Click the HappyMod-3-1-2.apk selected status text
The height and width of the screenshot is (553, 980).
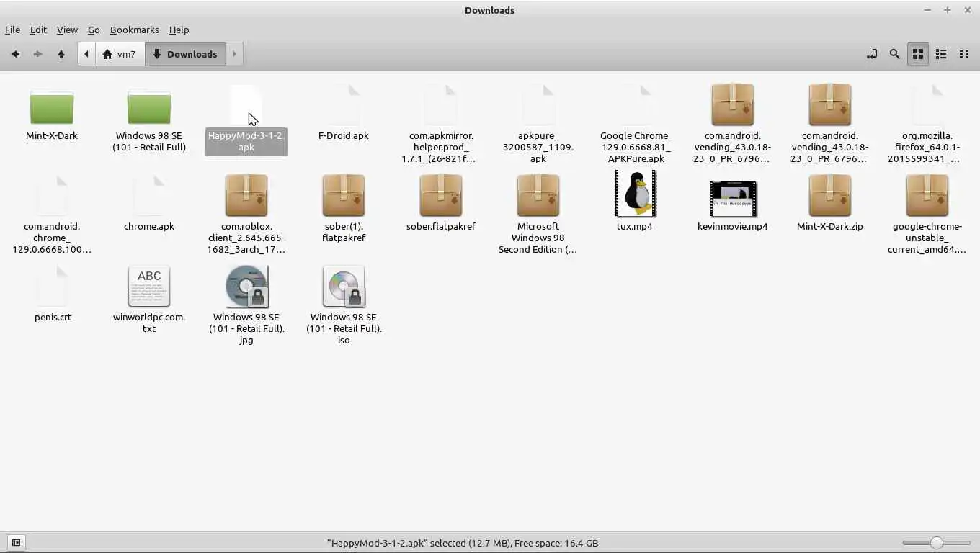pos(462,543)
